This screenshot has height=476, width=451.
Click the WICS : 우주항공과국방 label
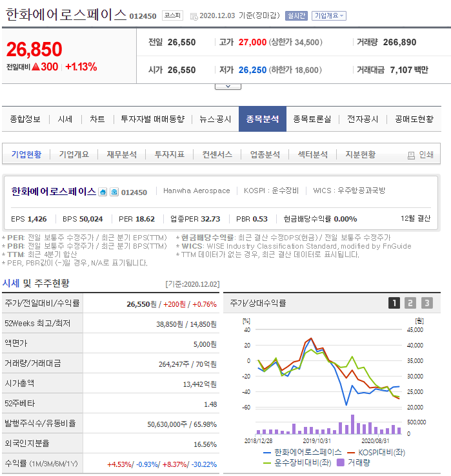(349, 191)
